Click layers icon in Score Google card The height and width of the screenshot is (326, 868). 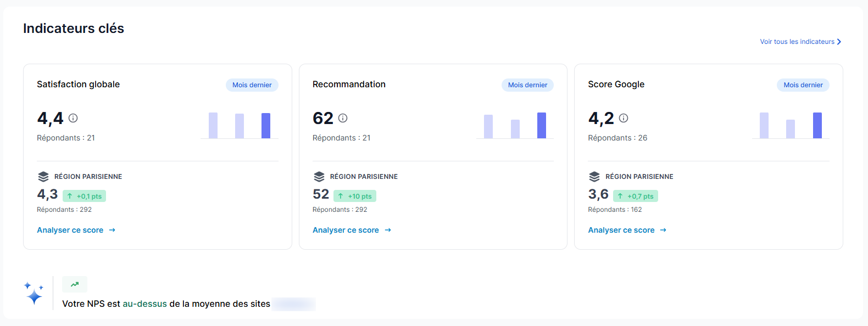pyautogui.click(x=594, y=177)
